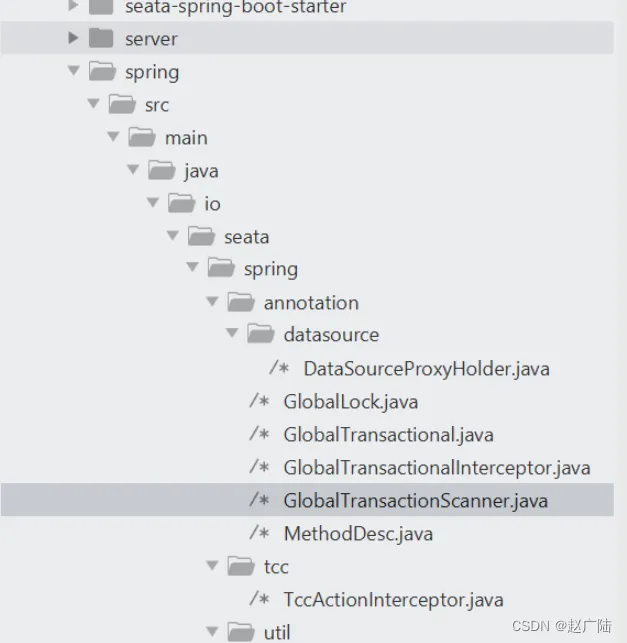Select the java folder label
This screenshot has height=643, width=627.
pyautogui.click(x=201, y=171)
